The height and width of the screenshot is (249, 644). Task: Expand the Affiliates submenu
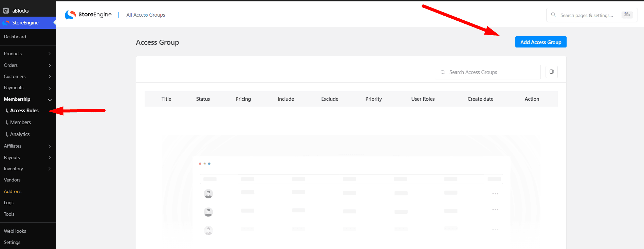[50, 146]
